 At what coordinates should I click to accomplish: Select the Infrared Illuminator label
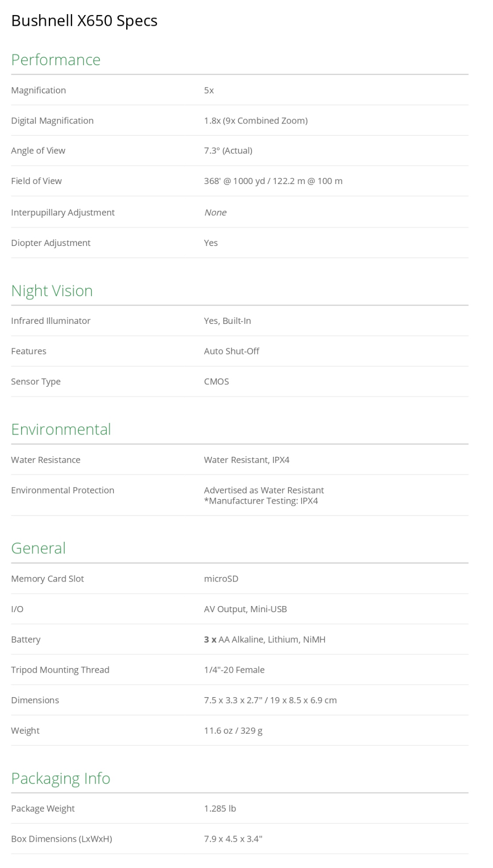pyautogui.click(x=51, y=321)
